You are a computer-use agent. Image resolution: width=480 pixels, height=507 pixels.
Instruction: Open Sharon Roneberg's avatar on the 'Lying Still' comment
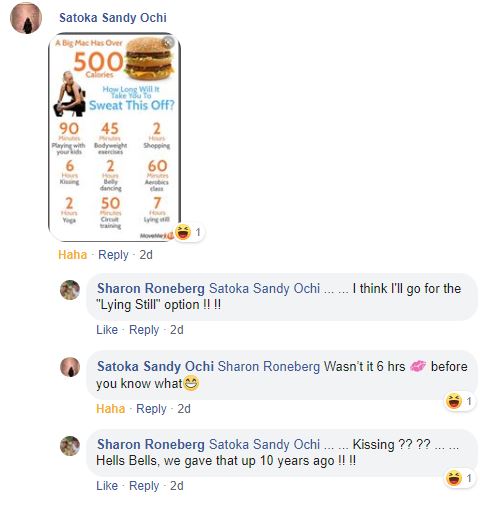(70, 290)
